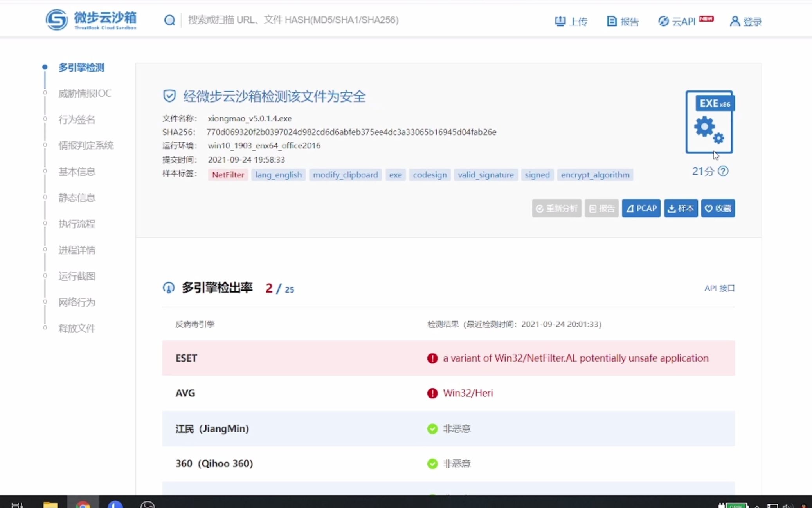Viewport: 812px width, 508px height.
Task: Click the file name xiongmao_v5.0.1.4.exe
Action: pos(250,118)
